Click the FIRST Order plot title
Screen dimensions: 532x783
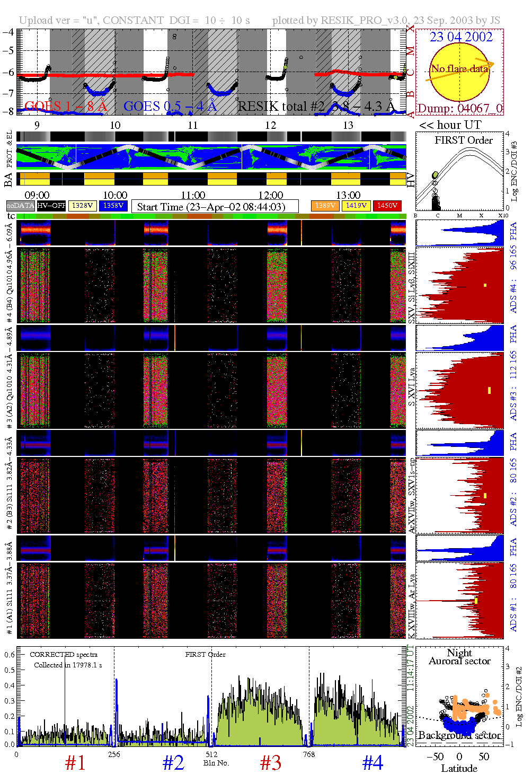point(463,140)
